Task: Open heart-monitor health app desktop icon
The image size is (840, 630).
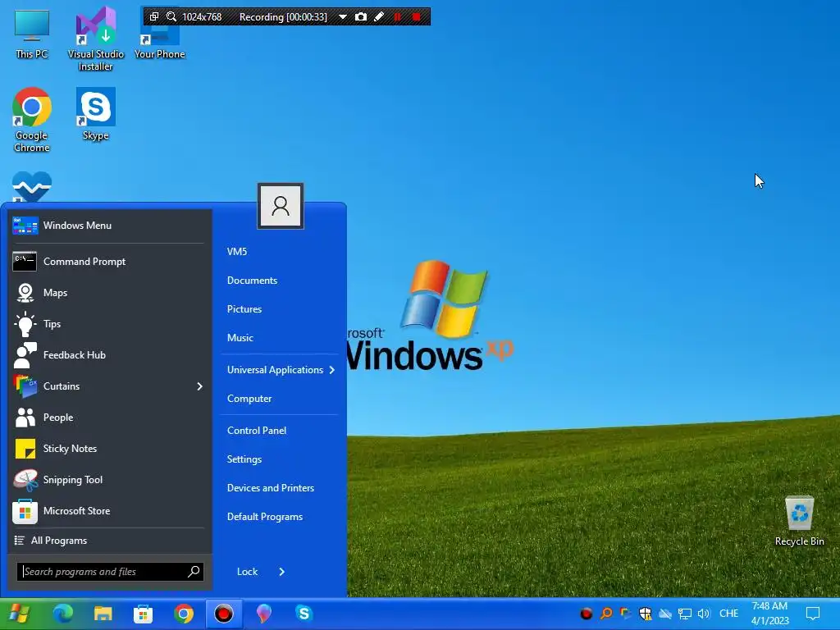Action: [32, 187]
